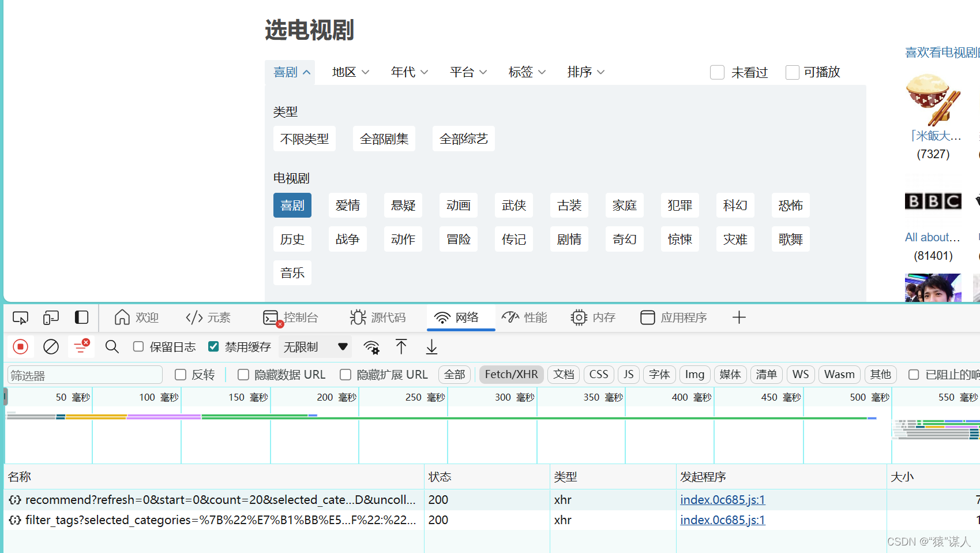
Task: Filter requests by 其他 other
Action: tap(880, 375)
